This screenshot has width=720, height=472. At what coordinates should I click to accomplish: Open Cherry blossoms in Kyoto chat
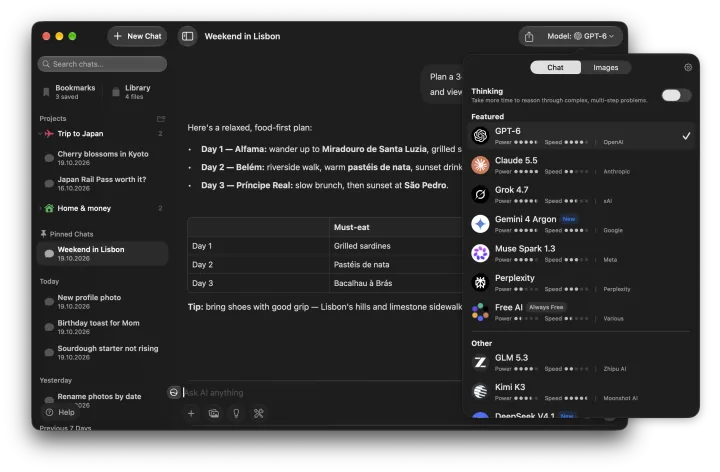(102, 158)
